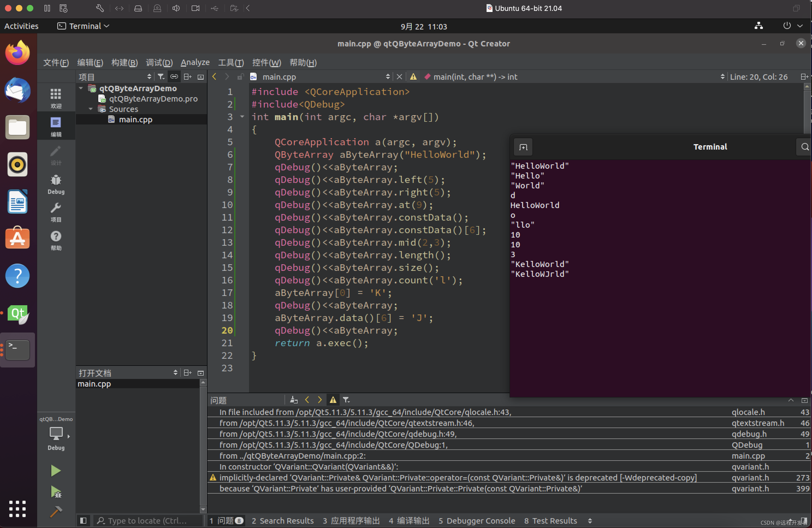Switch to Search Results pane
Image resolution: width=812 pixels, height=528 pixels.
pyautogui.click(x=283, y=521)
